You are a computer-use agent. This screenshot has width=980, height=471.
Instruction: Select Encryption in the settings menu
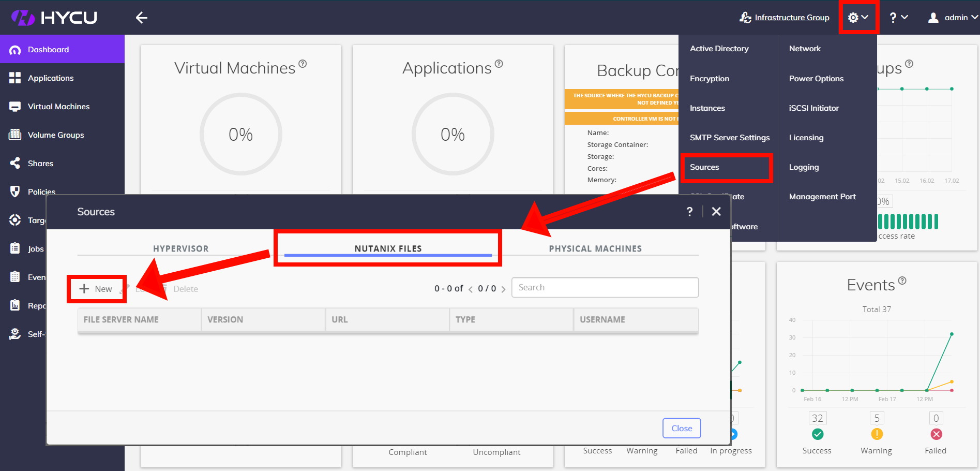point(710,79)
